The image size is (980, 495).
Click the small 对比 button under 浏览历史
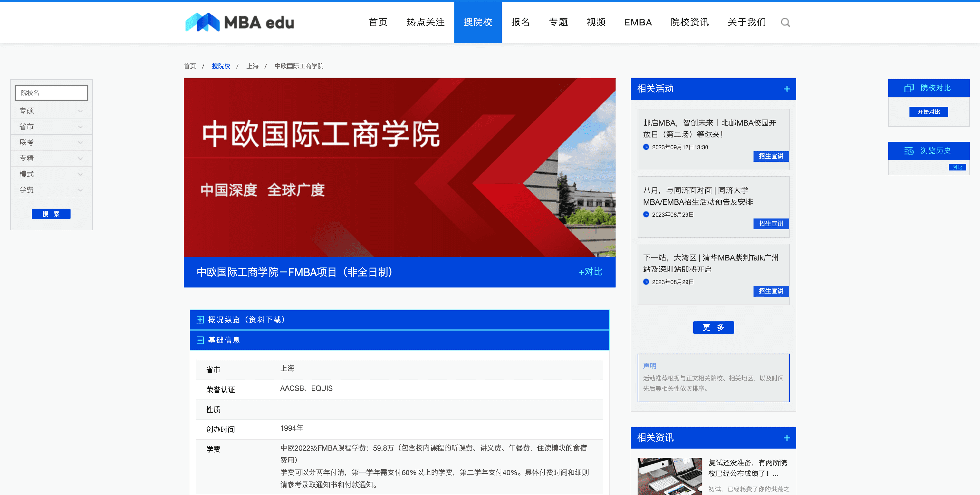coord(957,167)
